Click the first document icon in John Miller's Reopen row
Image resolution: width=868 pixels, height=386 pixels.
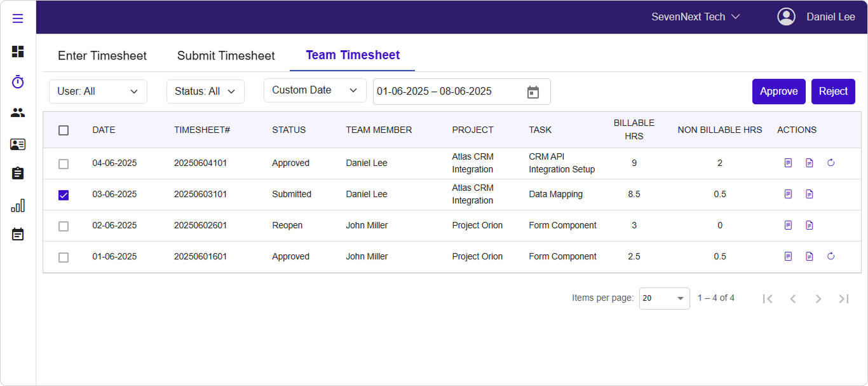pos(788,225)
